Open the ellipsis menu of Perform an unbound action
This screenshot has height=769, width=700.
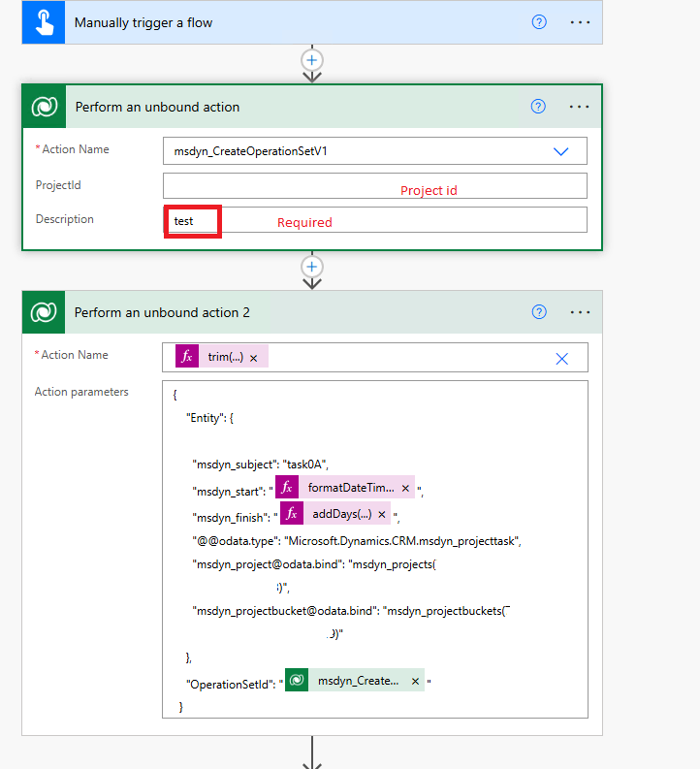coord(579,107)
